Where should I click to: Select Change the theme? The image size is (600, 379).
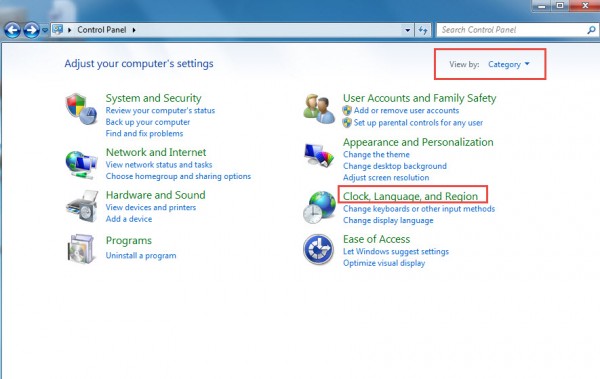coord(376,155)
